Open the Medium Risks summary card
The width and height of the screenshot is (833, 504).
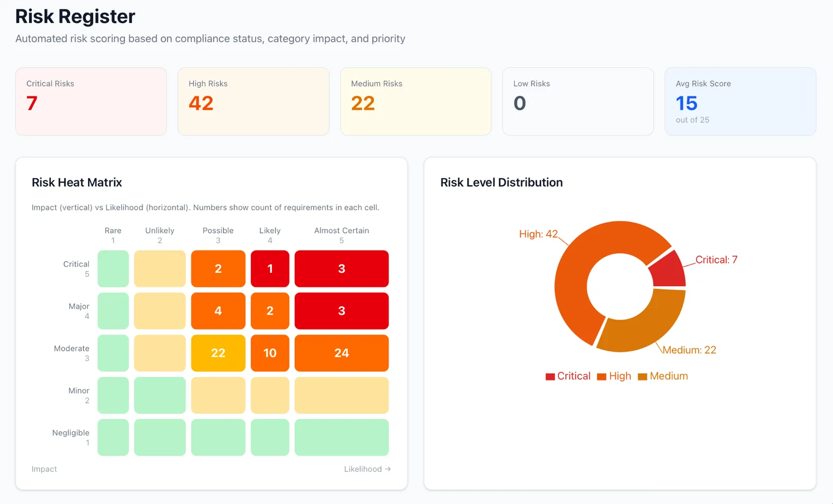(416, 102)
